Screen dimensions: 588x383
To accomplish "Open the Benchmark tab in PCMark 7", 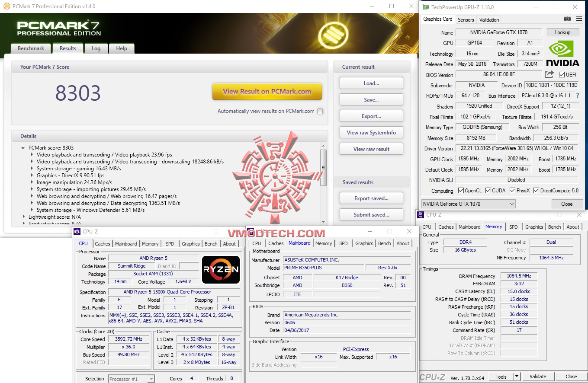I will [30, 48].
